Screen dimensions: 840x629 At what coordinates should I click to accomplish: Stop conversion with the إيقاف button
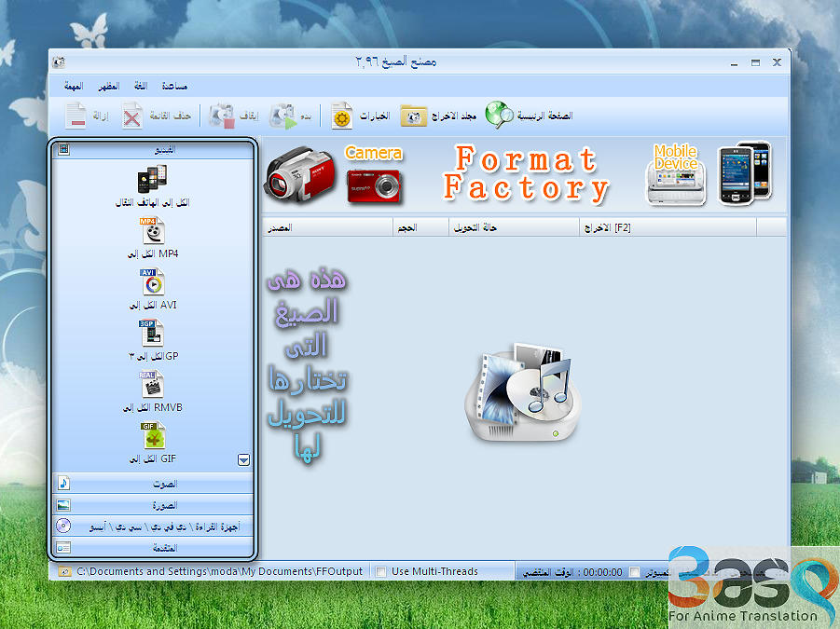(x=234, y=116)
